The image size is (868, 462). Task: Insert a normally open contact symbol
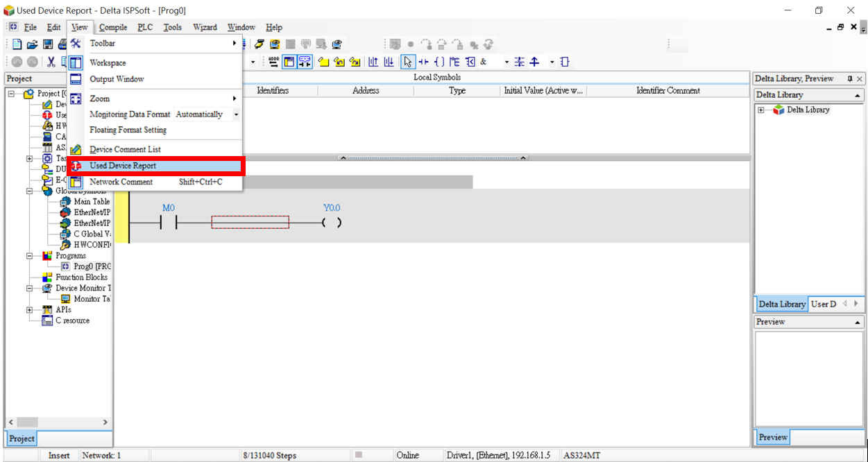pyautogui.click(x=423, y=61)
